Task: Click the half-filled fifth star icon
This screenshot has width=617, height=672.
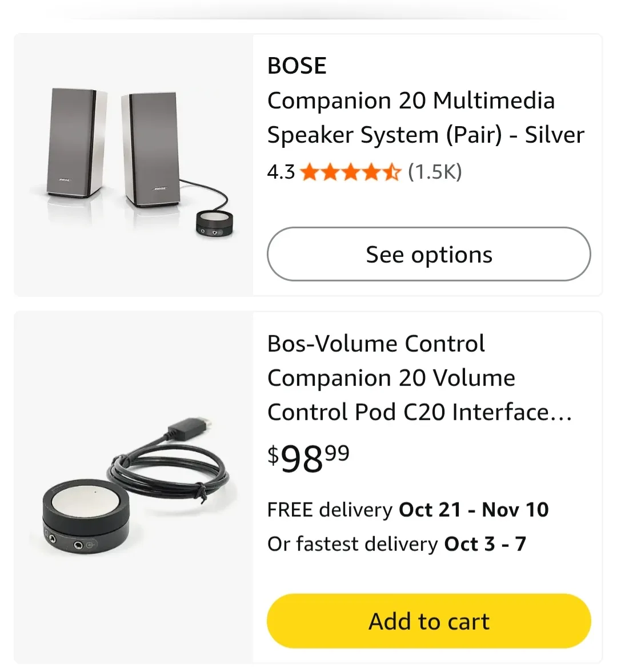Action: pos(392,171)
